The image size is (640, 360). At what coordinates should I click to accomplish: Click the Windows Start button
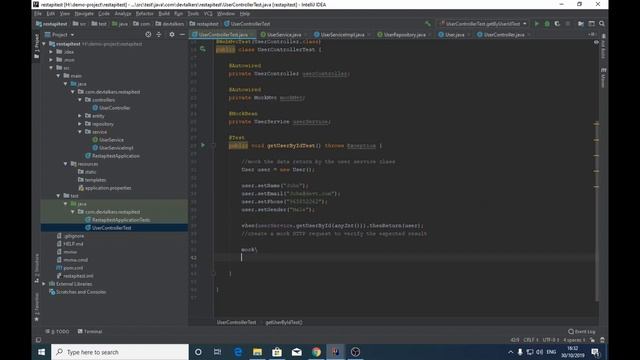[x=41, y=352]
